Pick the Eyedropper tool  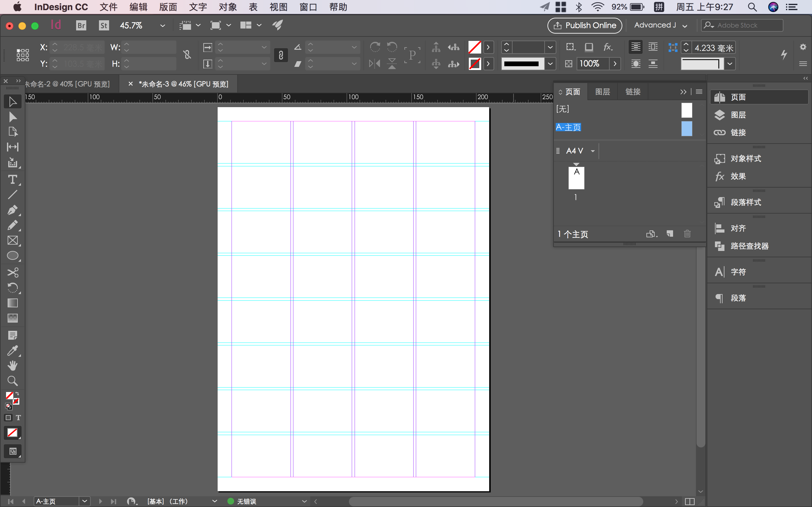click(x=13, y=351)
